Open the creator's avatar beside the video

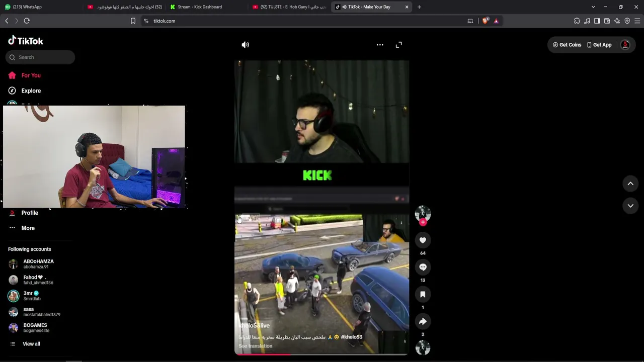[423, 213]
